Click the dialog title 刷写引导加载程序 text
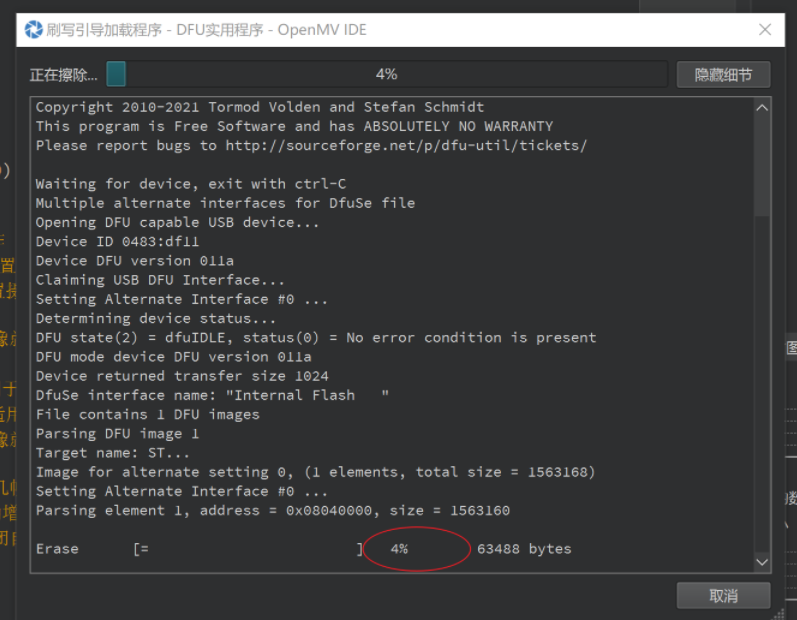The image size is (797, 620). [104, 29]
